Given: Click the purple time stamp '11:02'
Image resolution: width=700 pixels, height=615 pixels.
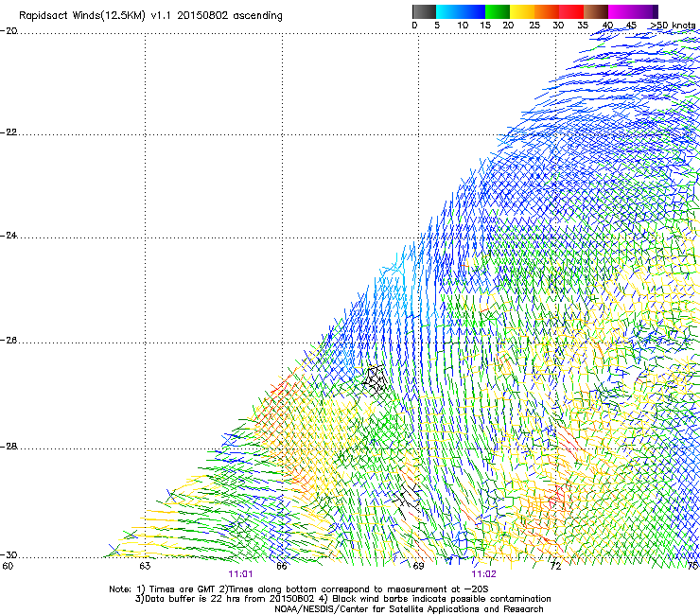Looking at the screenshot, I should (x=484, y=574).
